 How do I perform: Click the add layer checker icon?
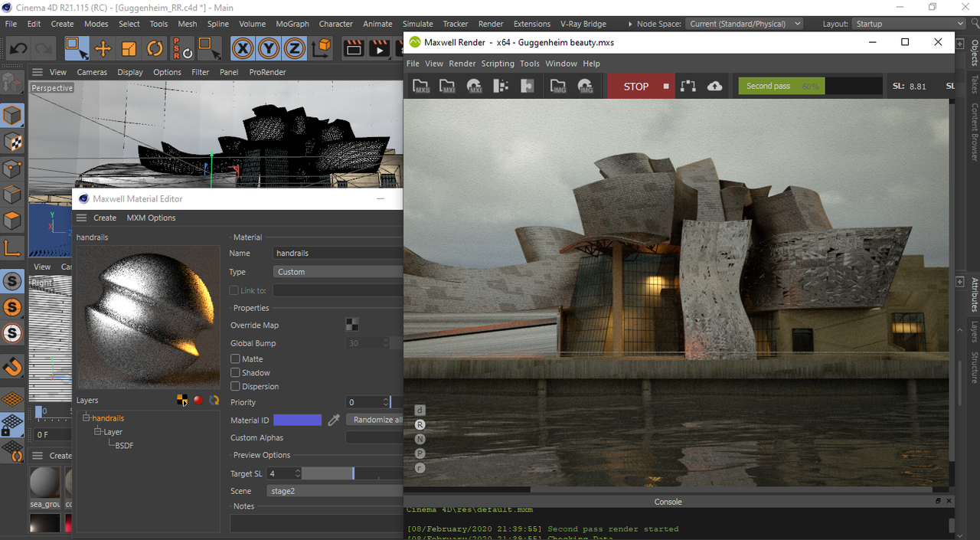[x=182, y=400]
